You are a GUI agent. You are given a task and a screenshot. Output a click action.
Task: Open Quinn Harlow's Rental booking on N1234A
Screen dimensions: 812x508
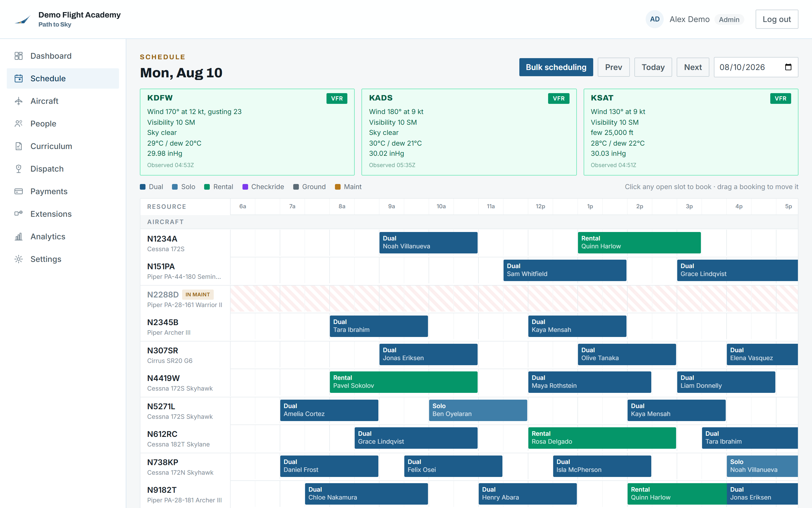pos(639,242)
